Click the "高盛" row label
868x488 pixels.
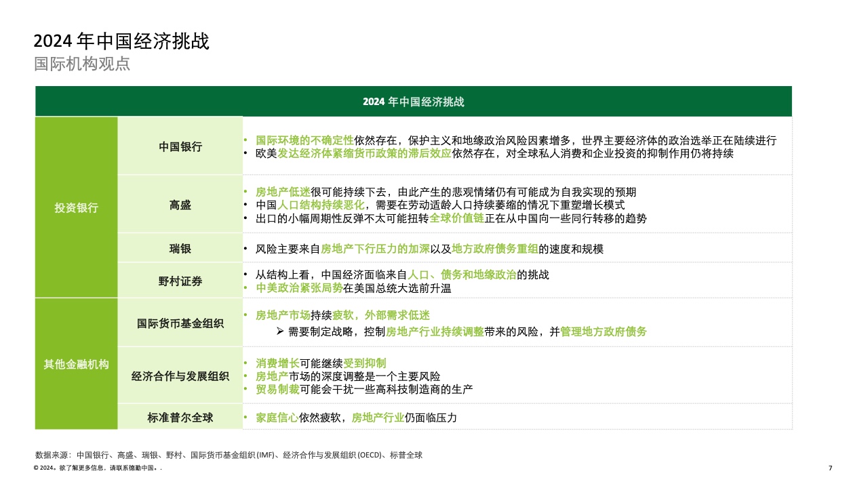click(x=180, y=205)
